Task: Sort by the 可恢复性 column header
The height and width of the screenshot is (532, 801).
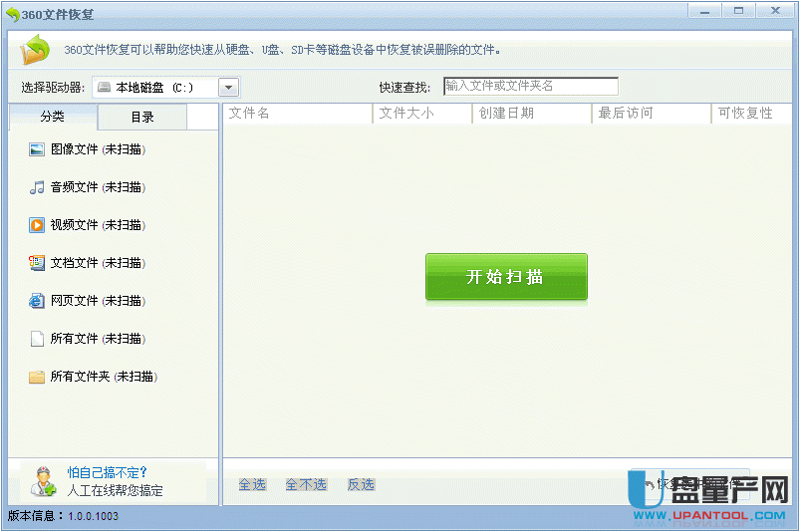Action: 752,113
